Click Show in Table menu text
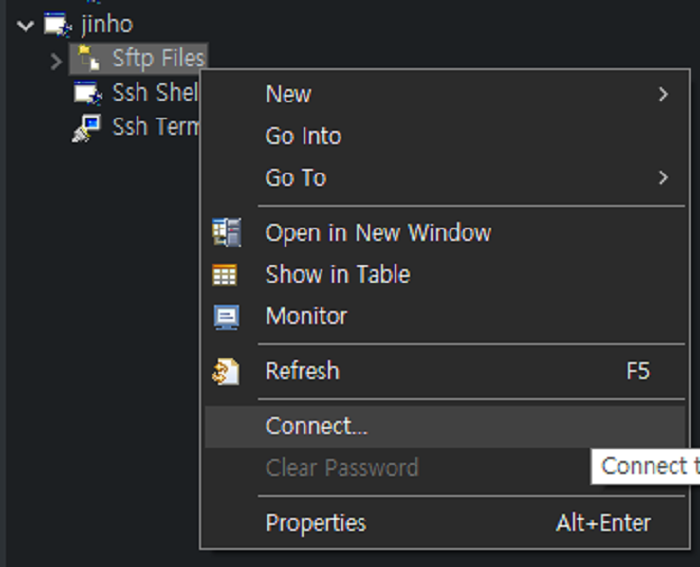Image resolution: width=700 pixels, height=567 pixels. 337,274
